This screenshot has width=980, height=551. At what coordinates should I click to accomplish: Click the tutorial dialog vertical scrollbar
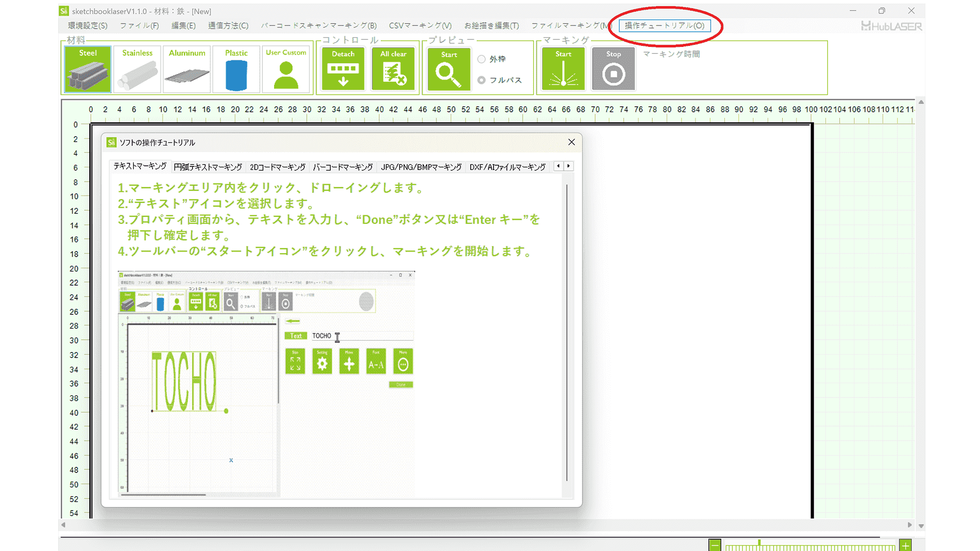point(567,332)
